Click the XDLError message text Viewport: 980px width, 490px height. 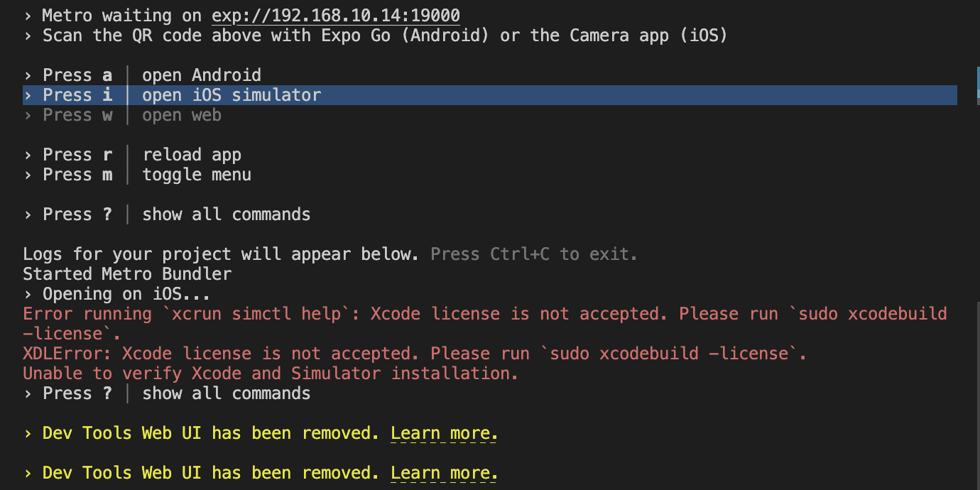click(415, 354)
